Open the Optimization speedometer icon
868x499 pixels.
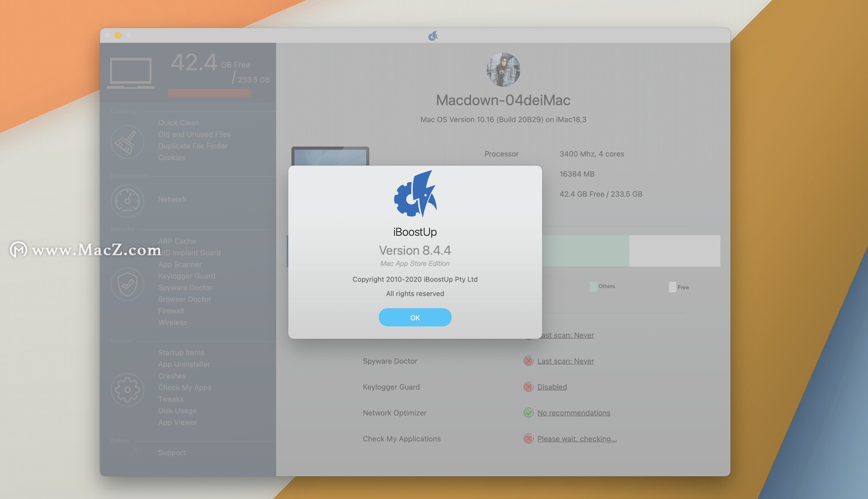[x=127, y=201]
